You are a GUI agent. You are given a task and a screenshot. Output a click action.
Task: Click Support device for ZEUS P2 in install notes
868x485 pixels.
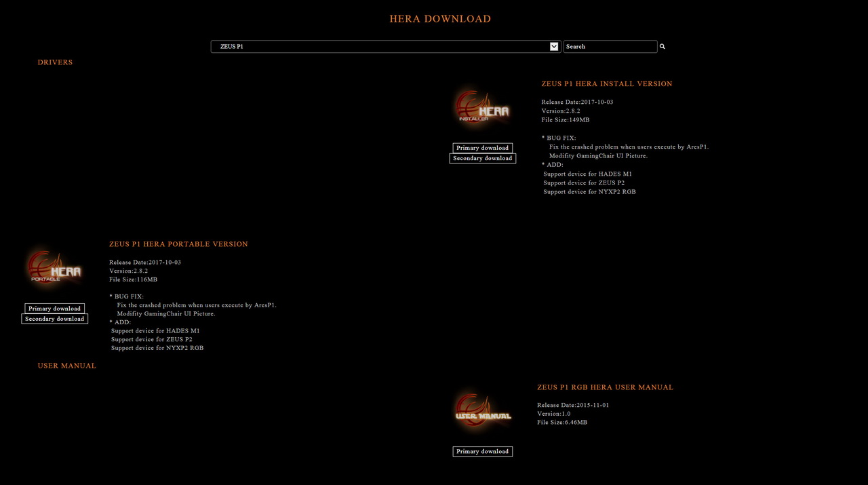[584, 183]
